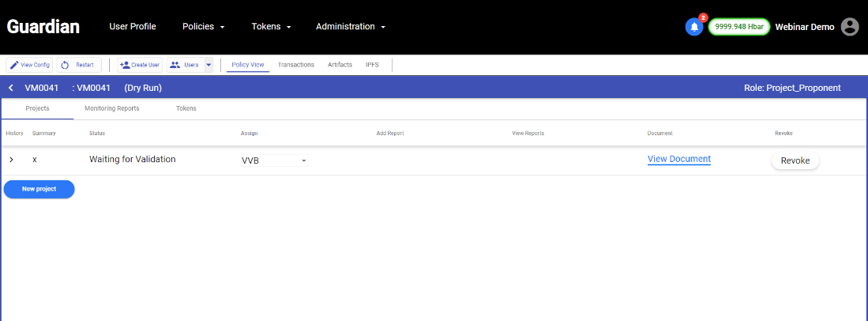Click the back arrow beside VM0041
The height and width of the screenshot is (321, 868).
pos(11,88)
